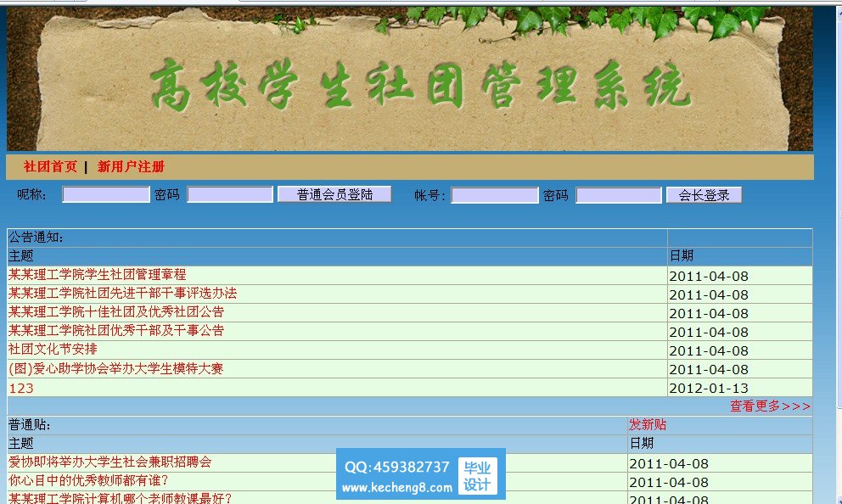Focus the president password field beside 会长登录
Viewport: 842px width, 504px height.
click(x=619, y=195)
